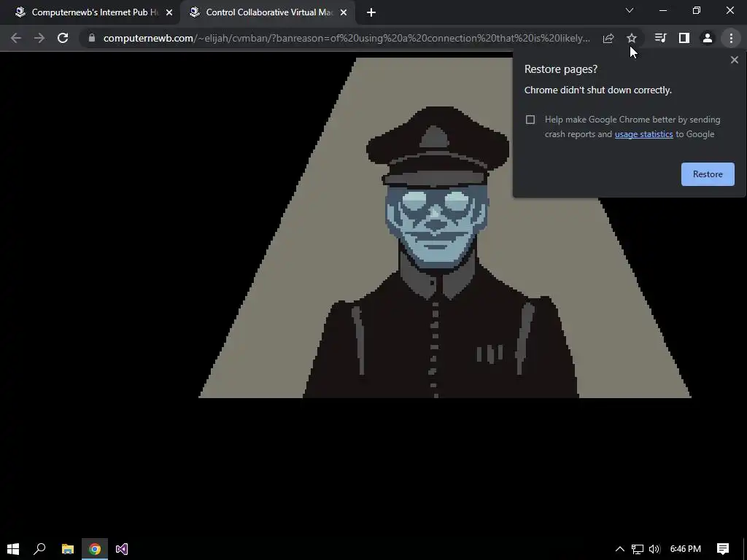Click the Chrome taskbar icon

coord(95,549)
